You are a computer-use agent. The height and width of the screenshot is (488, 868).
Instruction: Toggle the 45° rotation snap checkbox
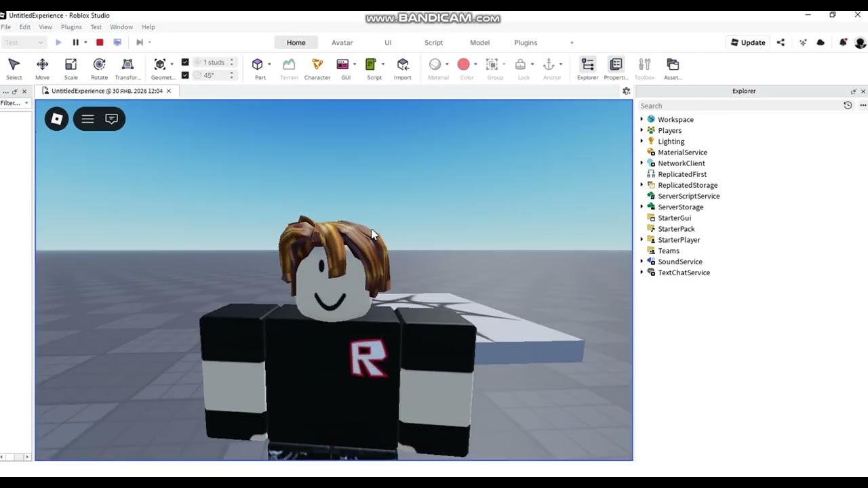185,75
